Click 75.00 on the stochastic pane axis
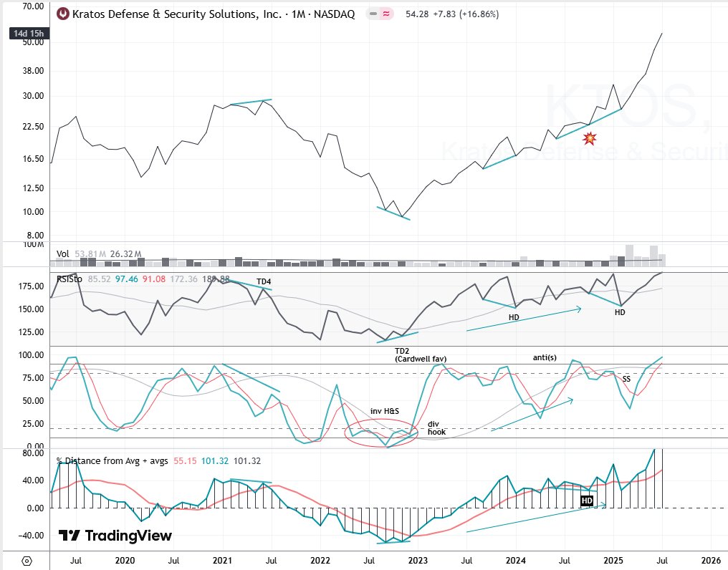 [x=34, y=378]
